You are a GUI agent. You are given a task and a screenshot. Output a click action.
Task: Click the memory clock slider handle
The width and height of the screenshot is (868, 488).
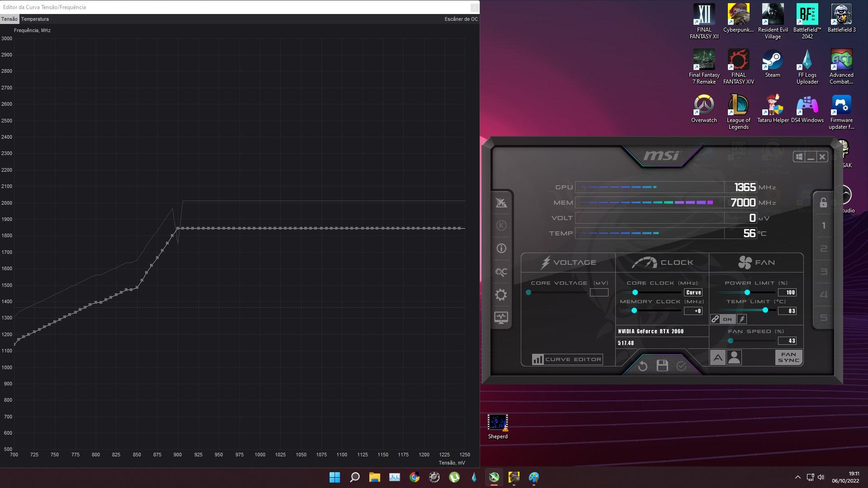[x=634, y=310]
